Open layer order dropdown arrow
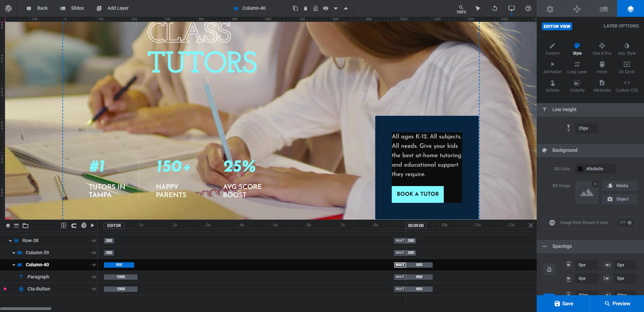Viewport: 644px width, 312px height. click(336, 8)
